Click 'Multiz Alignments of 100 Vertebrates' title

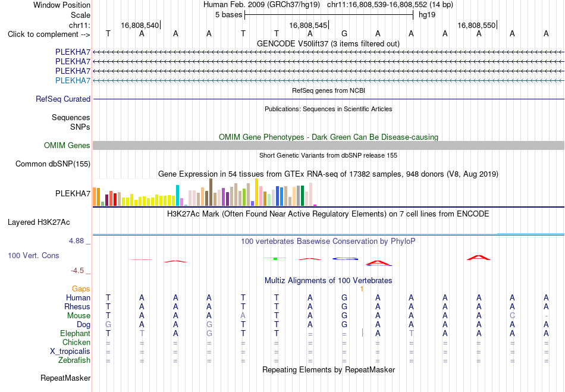click(x=328, y=280)
